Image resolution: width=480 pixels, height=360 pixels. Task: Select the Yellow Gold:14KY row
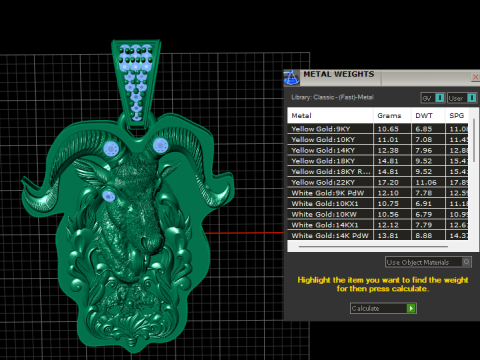[x=378, y=150]
